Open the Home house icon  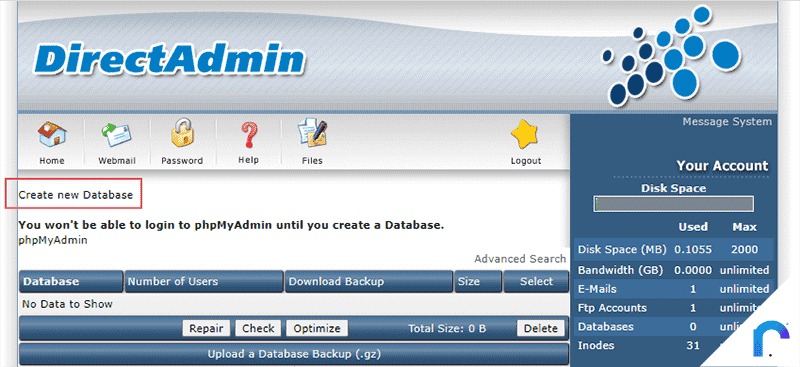52,135
